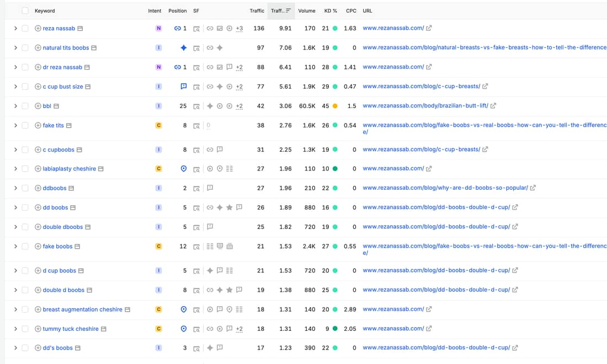Expand the 'double dboobs' row chevron

[15, 227]
